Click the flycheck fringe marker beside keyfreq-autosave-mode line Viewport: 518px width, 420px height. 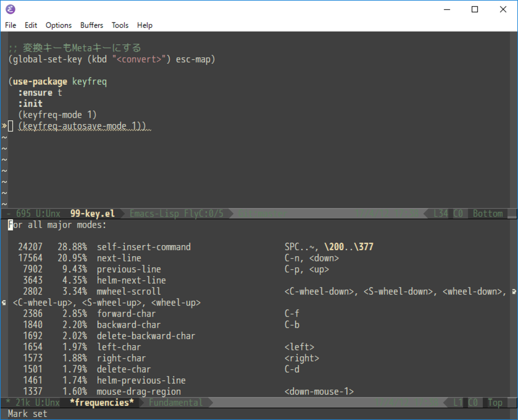(x=4, y=126)
